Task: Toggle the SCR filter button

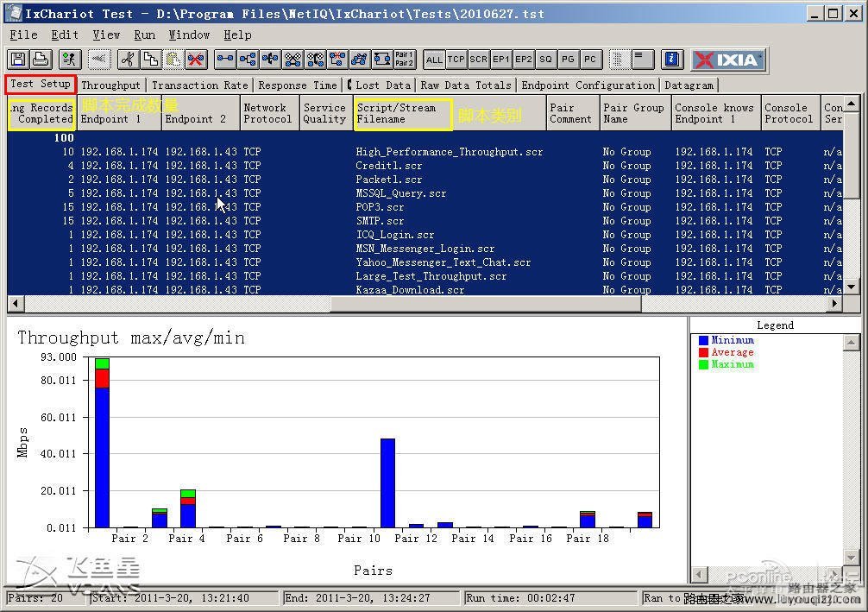Action: click(x=478, y=60)
